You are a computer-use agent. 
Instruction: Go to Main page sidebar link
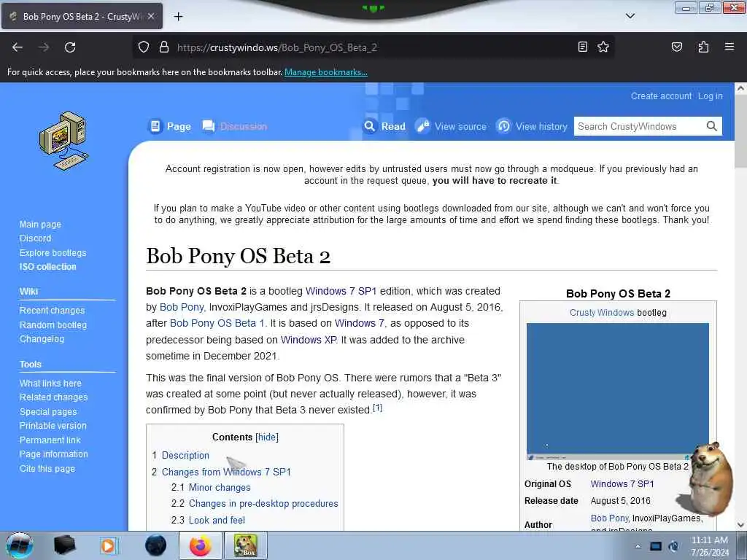click(x=40, y=225)
